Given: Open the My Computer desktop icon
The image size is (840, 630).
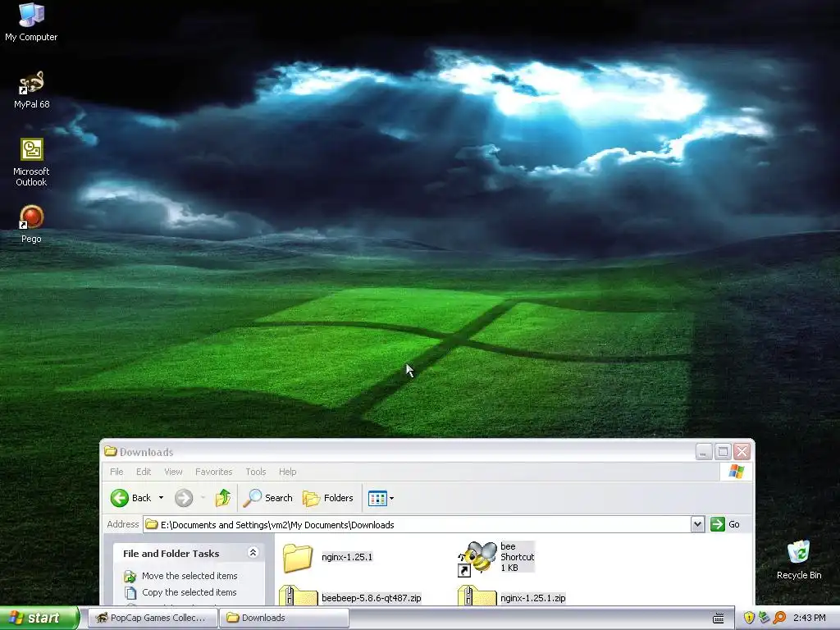Looking at the screenshot, I should pyautogui.click(x=31, y=21).
